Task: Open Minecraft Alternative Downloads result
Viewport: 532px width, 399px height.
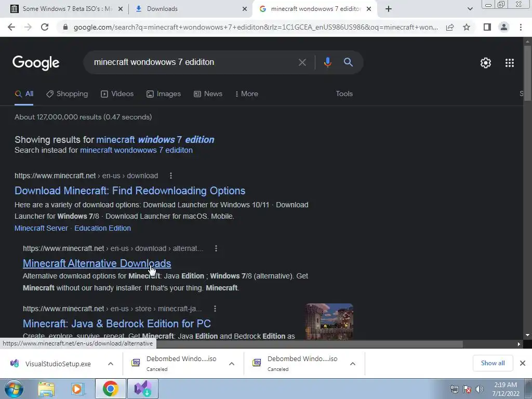Action: [97, 263]
